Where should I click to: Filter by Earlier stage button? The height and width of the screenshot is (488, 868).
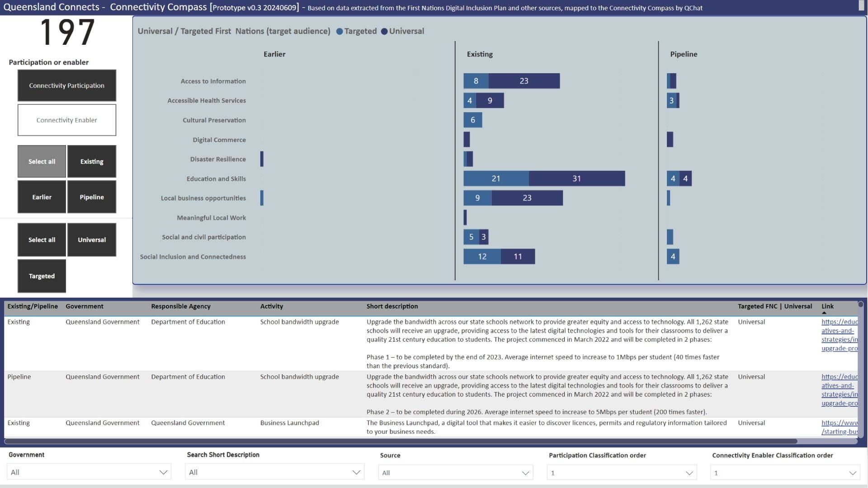pyautogui.click(x=42, y=197)
